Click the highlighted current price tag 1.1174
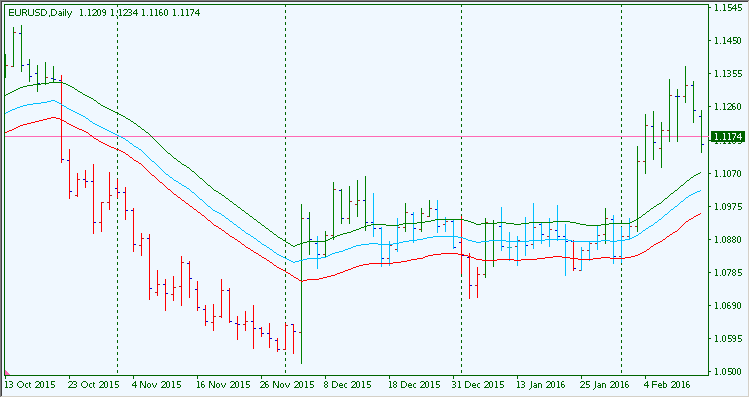The width and height of the screenshot is (750, 398). click(728, 137)
